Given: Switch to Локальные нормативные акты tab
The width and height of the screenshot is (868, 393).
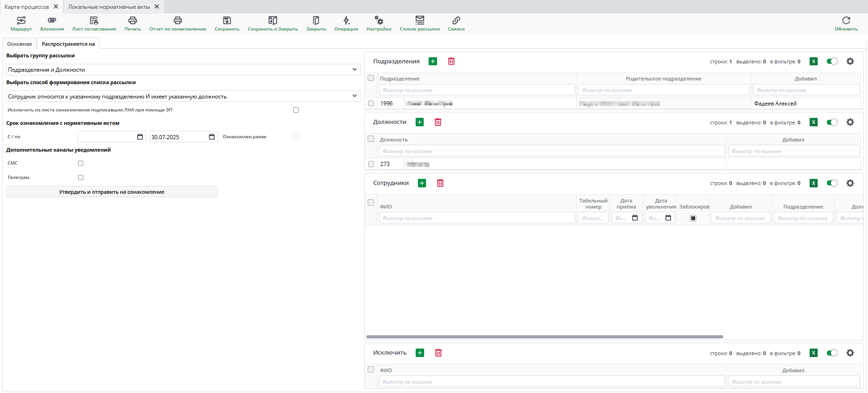Looking at the screenshot, I should [109, 7].
